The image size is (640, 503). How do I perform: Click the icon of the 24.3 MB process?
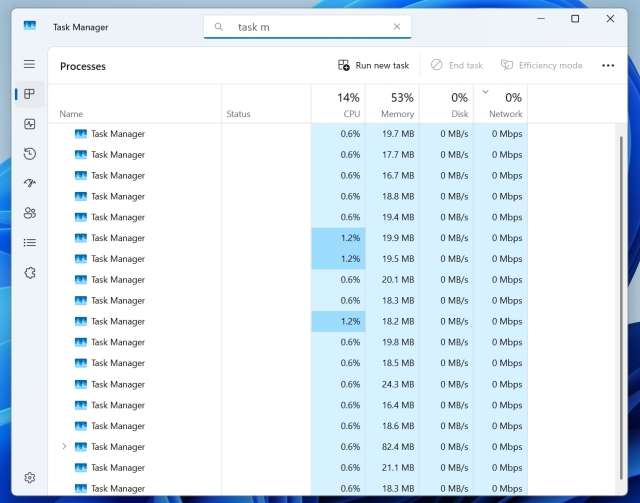(81, 384)
